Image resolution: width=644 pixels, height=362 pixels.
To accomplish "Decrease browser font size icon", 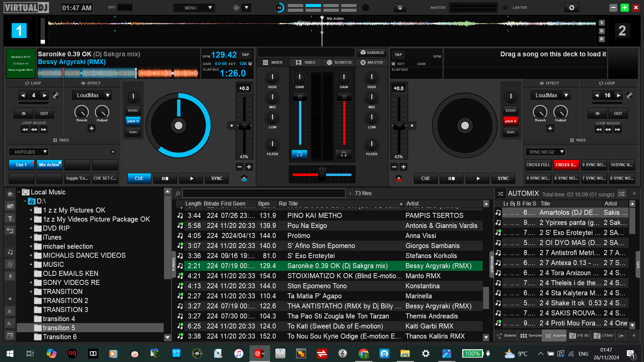I will coord(10,311).
